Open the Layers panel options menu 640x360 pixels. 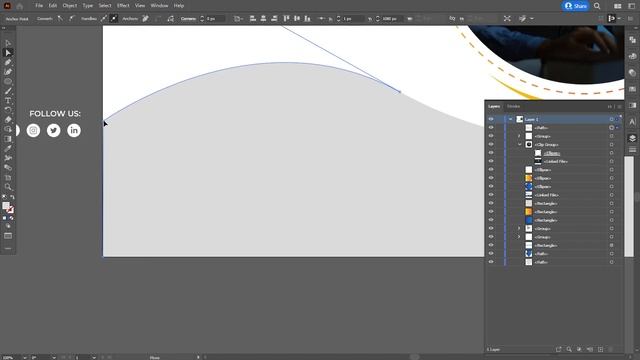tap(619, 107)
